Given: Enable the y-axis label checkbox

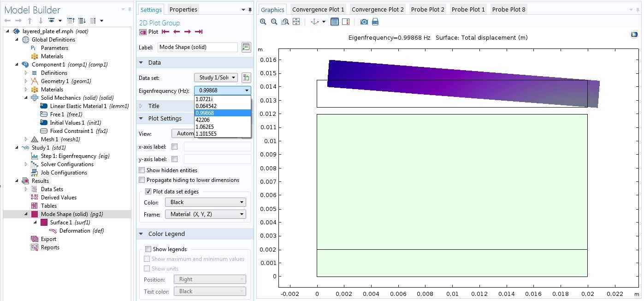Looking at the screenshot, I should point(174,159).
